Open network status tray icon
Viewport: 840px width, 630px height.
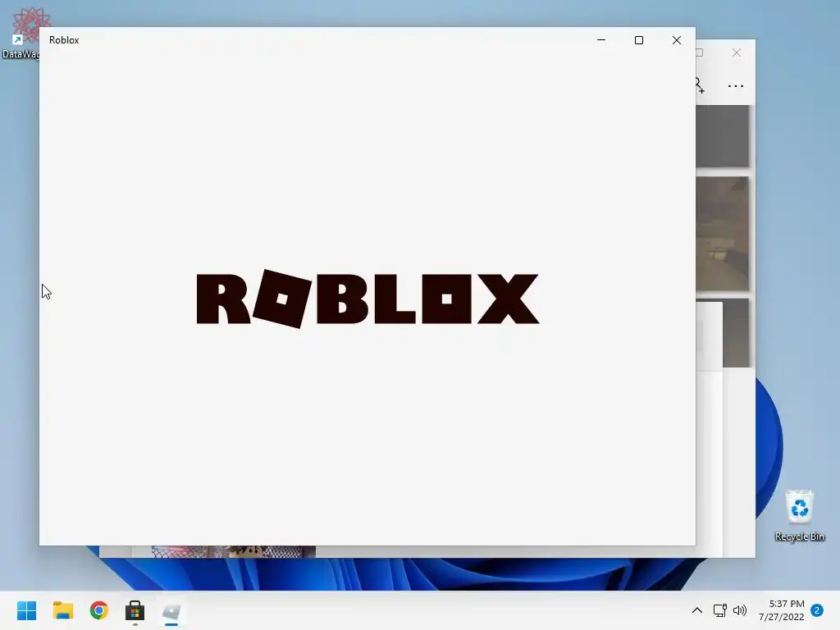tap(719, 610)
